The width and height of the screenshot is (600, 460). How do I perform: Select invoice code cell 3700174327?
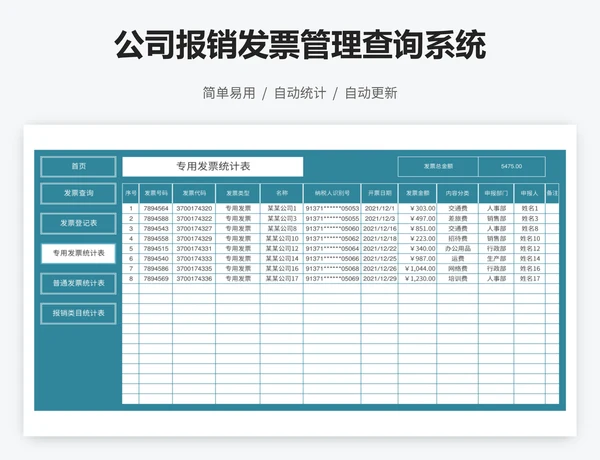pos(194,228)
